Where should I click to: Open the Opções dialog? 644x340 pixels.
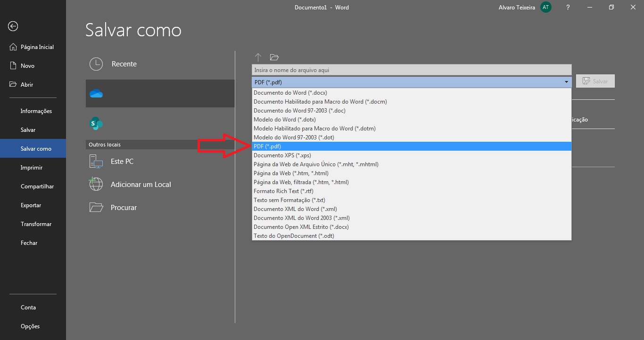(x=30, y=326)
